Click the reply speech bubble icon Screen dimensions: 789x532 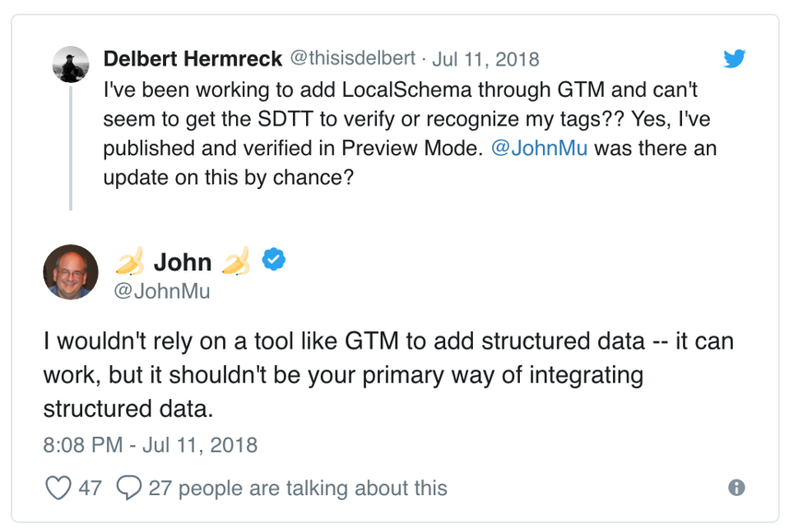pos(129,488)
